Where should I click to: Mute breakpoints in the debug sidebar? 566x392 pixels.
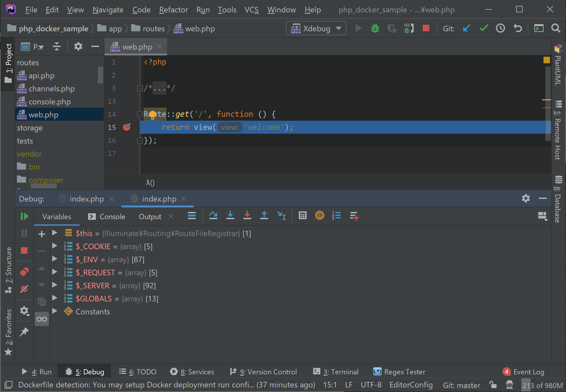(x=24, y=289)
